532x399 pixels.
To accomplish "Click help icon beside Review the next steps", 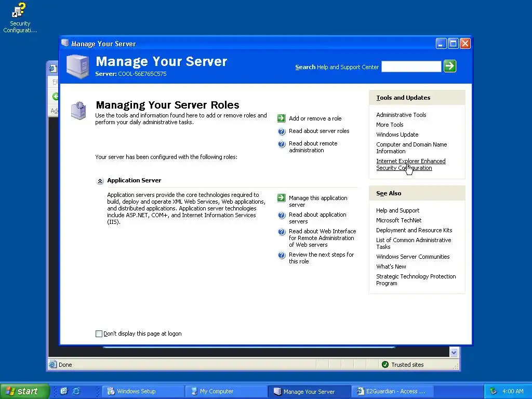I will tap(282, 255).
